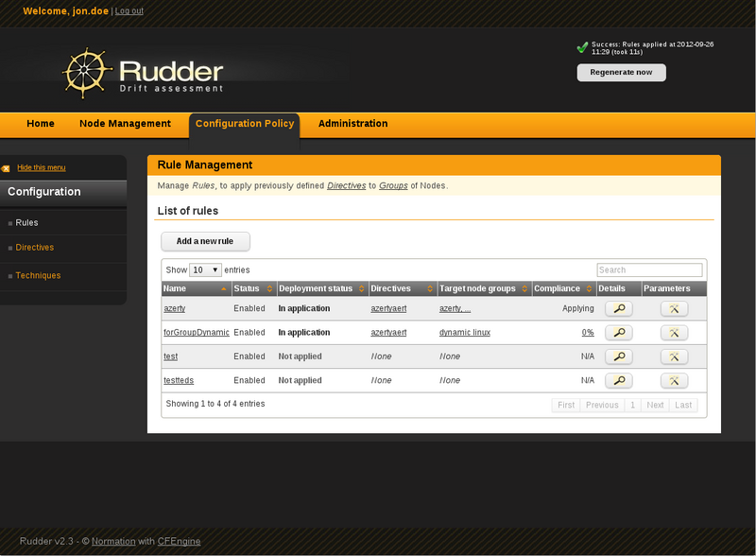756x556 pixels.
Task: Sort table by Name column
Action: coord(196,288)
